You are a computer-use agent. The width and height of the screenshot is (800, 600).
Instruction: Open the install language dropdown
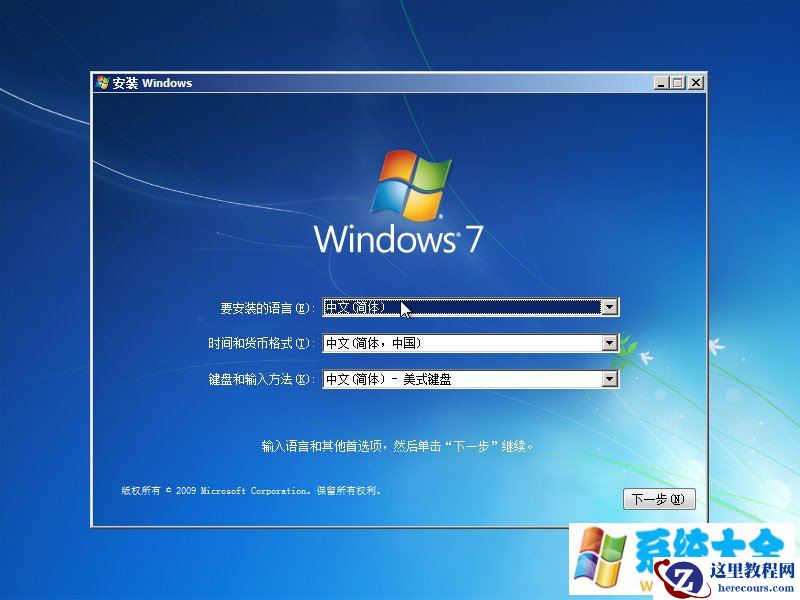[x=610, y=307]
